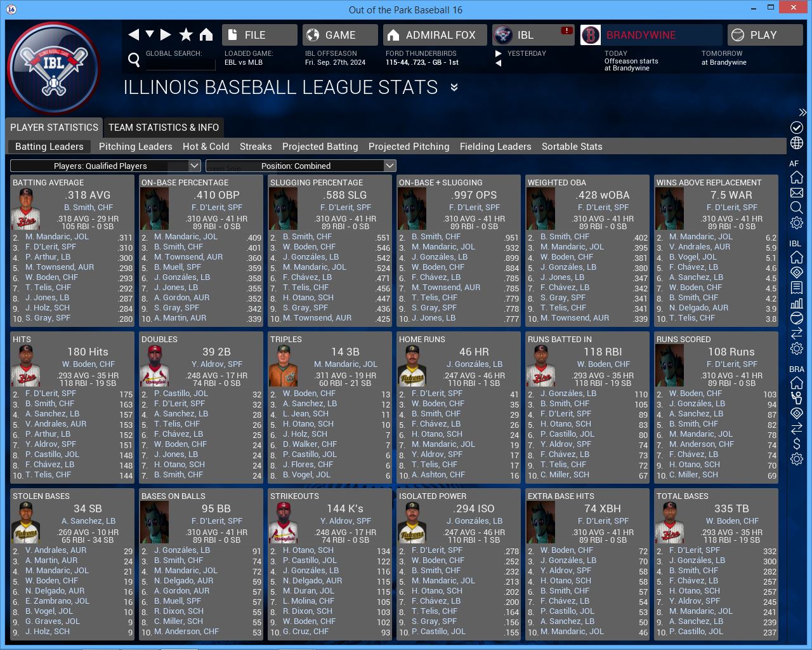Open the BRA dollar finances icon

point(797,444)
